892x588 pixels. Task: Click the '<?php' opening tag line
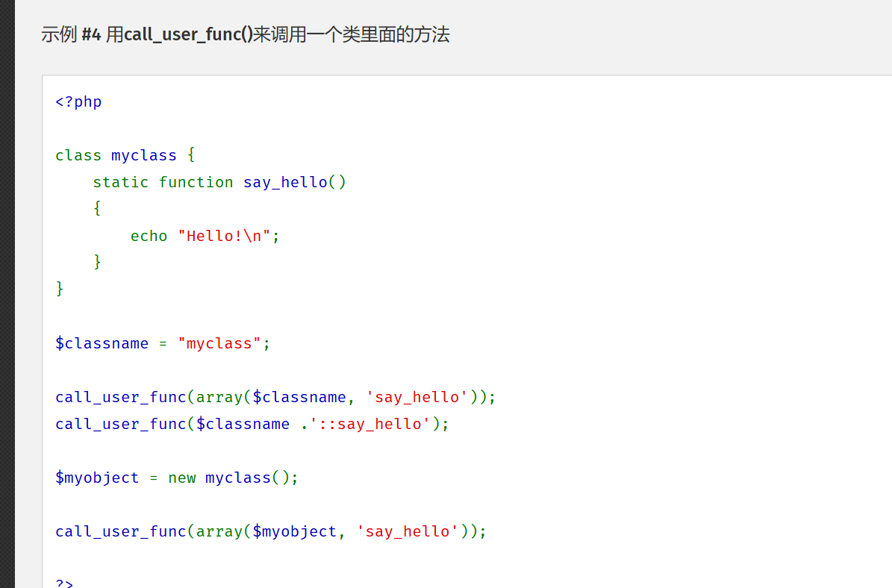[78, 101]
